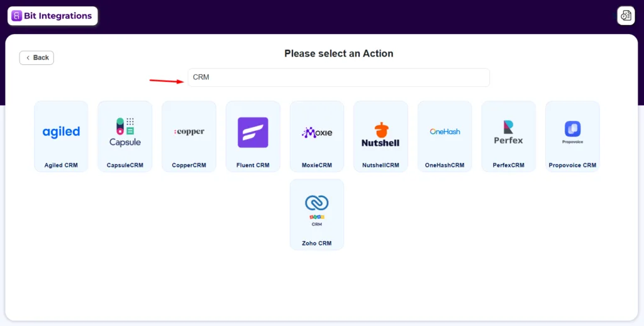The height and width of the screenshot is (326, 644).
Task: Go back using the Back button
Action: [36, 57]
